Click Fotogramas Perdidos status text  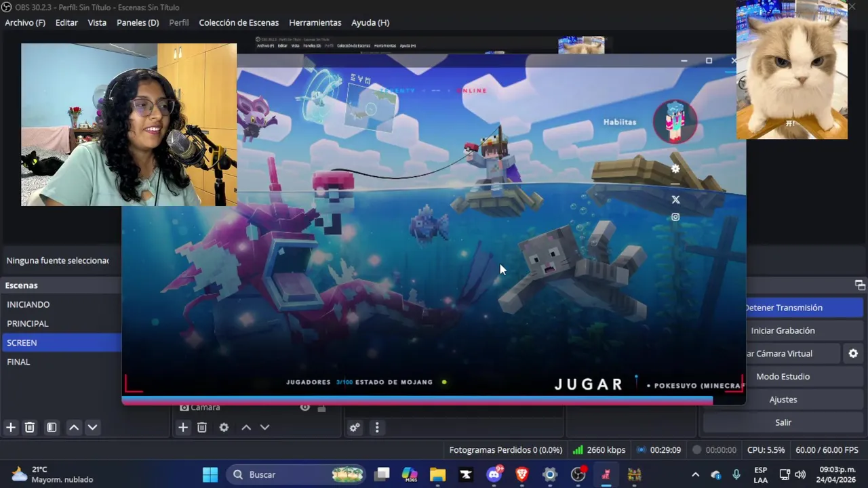pos(505,450)
